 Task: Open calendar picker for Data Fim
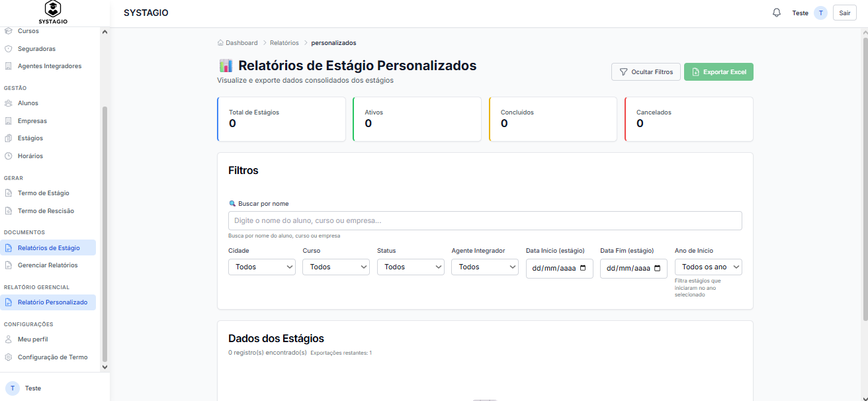click(657, 268)
